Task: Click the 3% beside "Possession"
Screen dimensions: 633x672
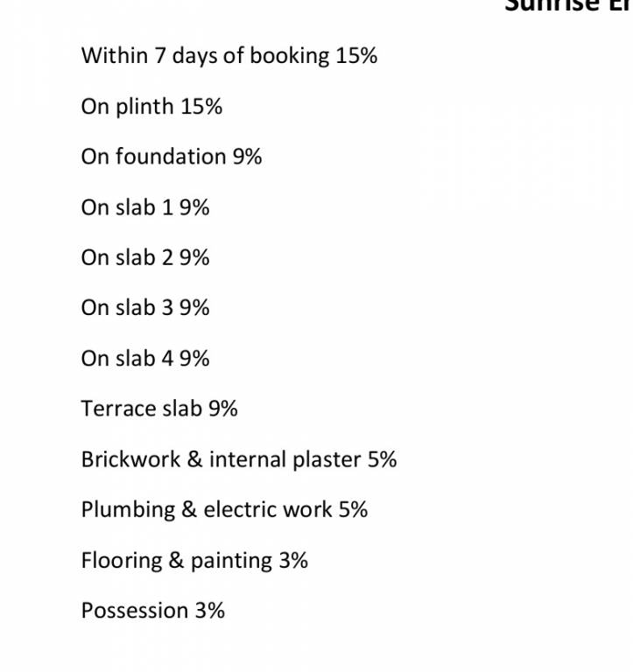Action: pos(210,611)
